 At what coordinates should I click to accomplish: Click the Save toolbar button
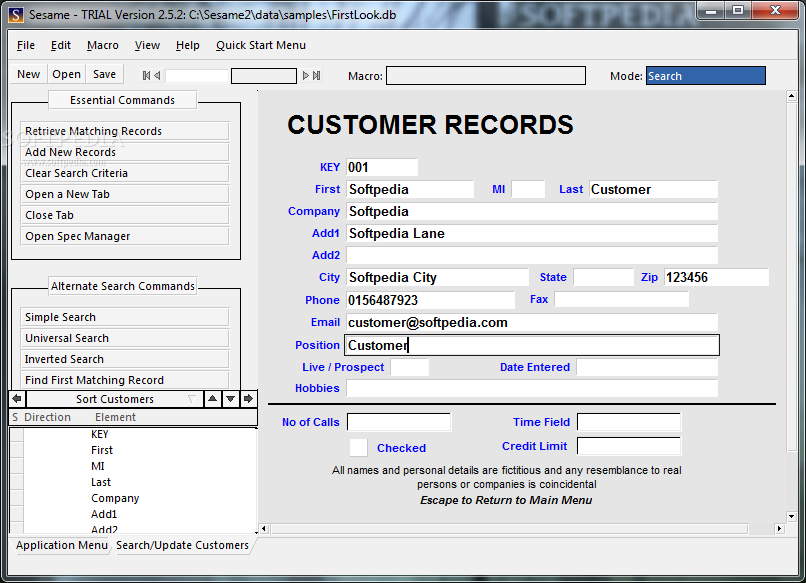pyautogui.click(x=104, y=74)
